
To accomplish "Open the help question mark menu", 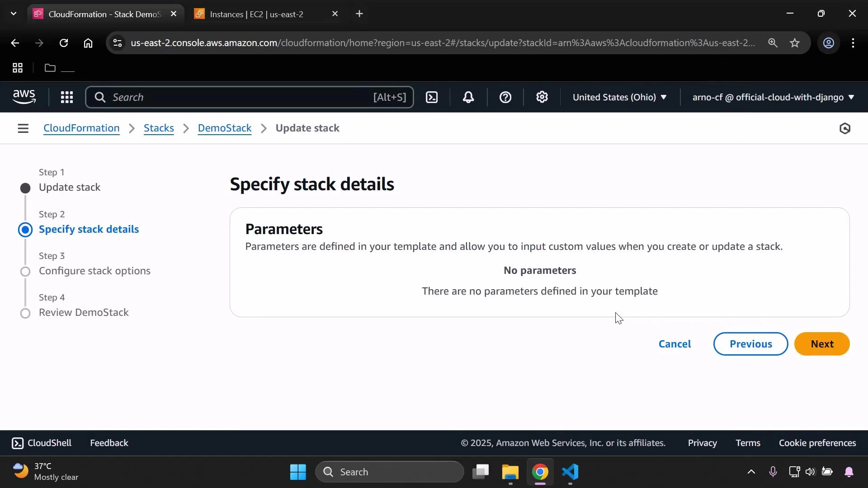I will tap(505, 97).
